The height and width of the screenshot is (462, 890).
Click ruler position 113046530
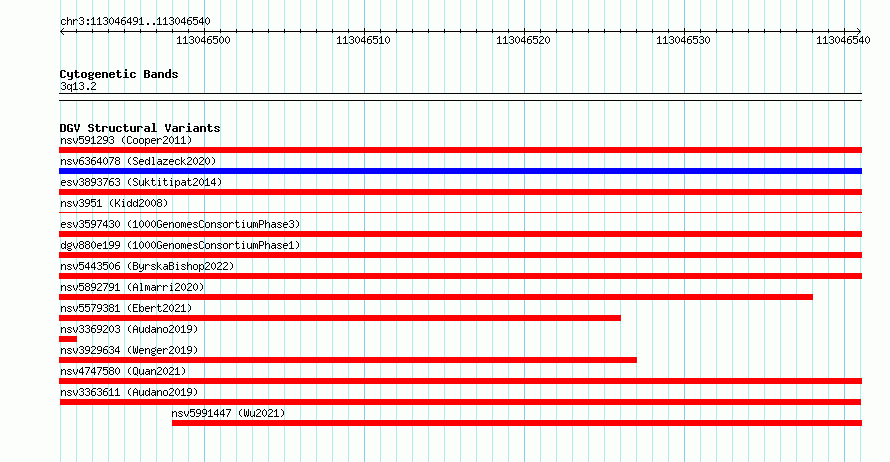[x=683, y=40]
